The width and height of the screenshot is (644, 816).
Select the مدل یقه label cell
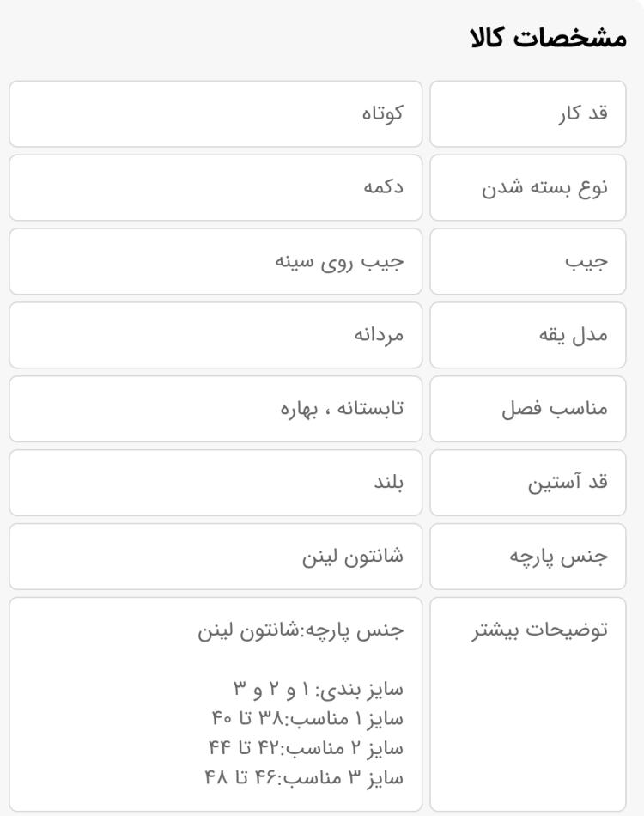528,336
